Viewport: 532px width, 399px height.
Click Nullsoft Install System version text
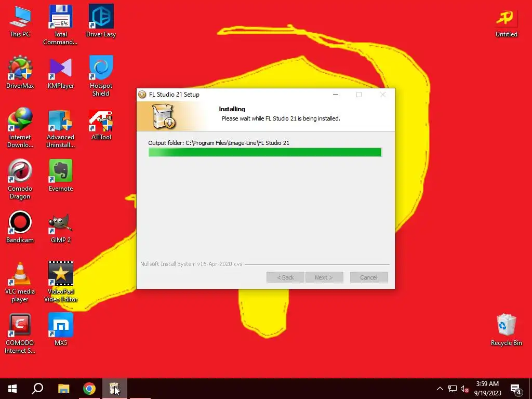[x=191, y=264]
